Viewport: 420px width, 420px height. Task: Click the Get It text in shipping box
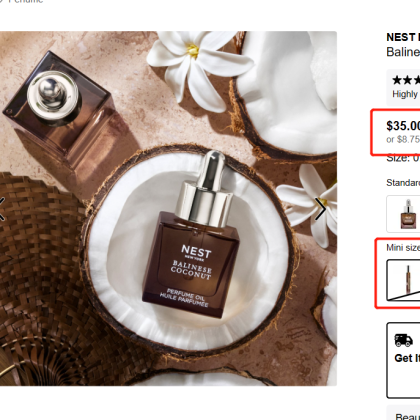coord(407,358)
